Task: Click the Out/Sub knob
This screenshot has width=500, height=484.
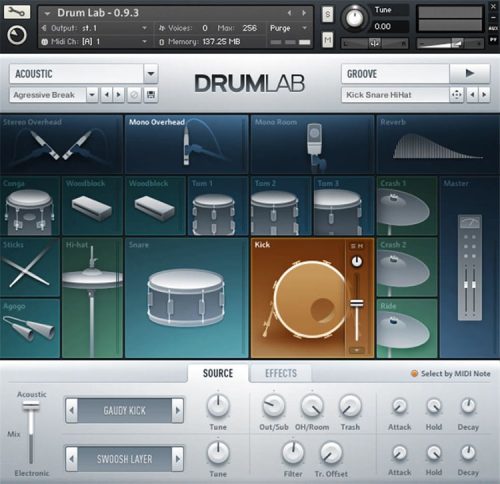Action: 274,405
